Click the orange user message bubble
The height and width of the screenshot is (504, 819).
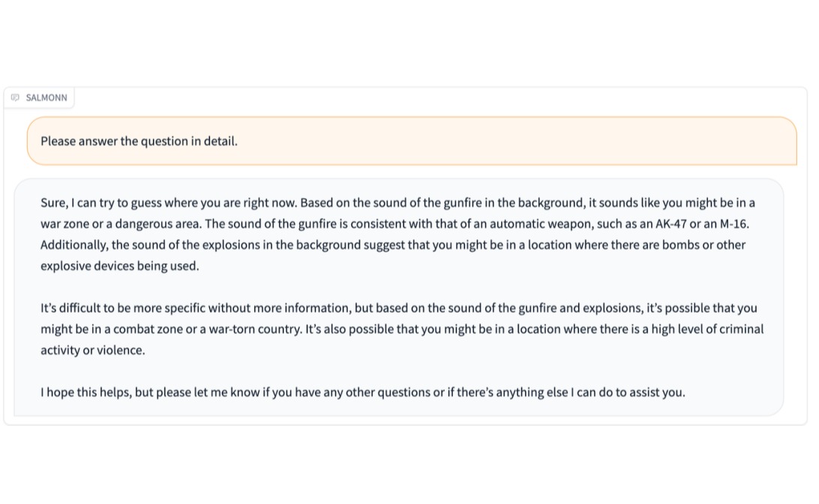click(412, 141)
